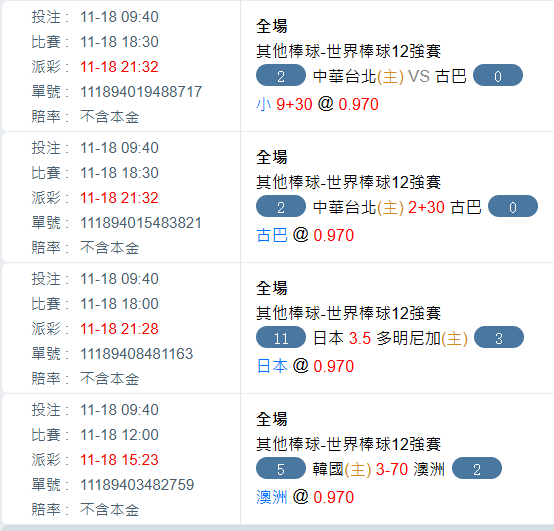This screenshot has height=531, width=554.
Task: Click the 日本 @ 0.970 selection
Action: [305, 366]
